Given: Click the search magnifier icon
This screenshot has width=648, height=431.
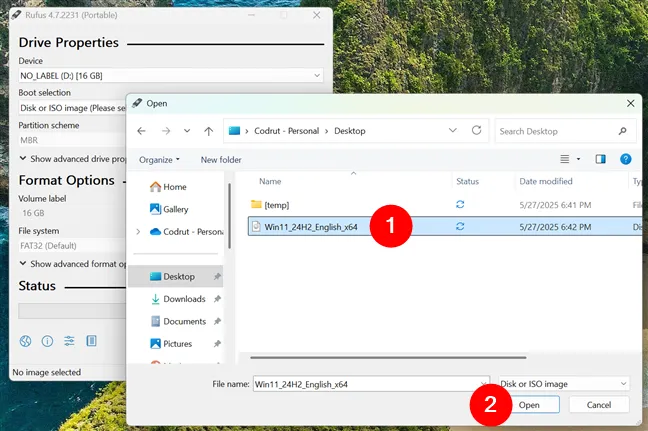Looking at the screenshot, I should [622, 131].
